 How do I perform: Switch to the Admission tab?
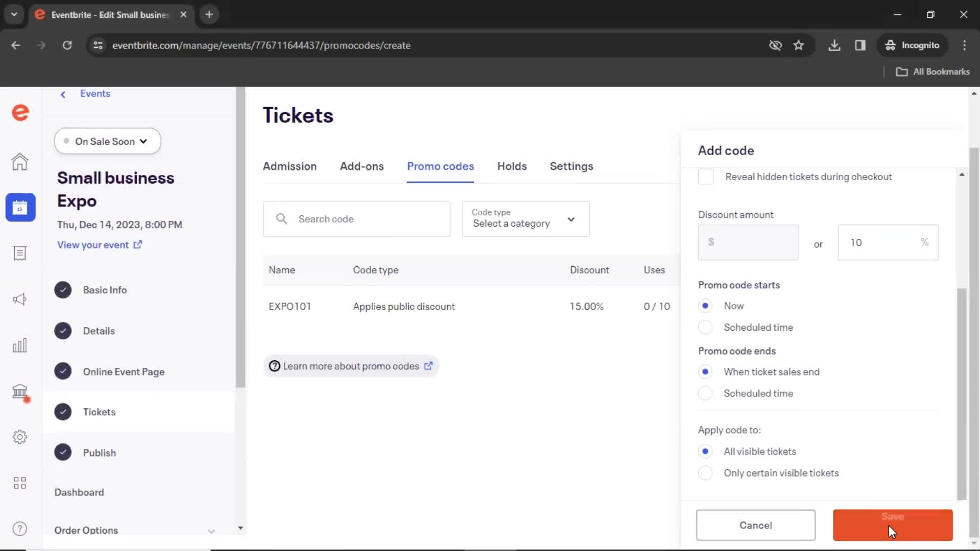coord(289,166)
